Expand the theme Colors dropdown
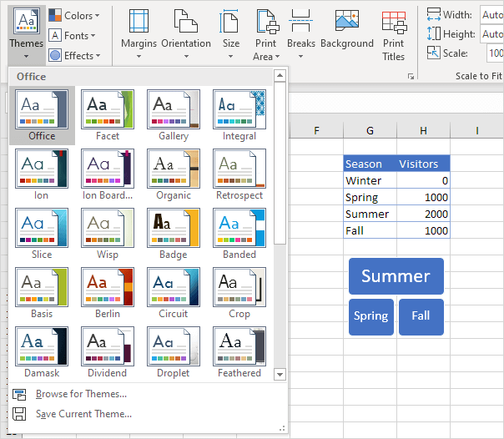504x439 pixels. point(73,16)
